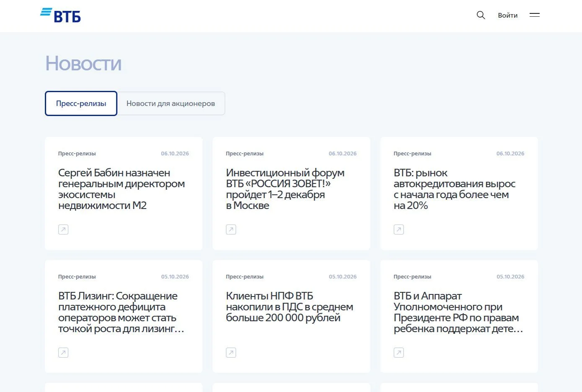This screenshot has width=582, height=392.
Task: Click date 05.10.2026 on ВТБ и Аппарат card
Action: pos(510,277)
